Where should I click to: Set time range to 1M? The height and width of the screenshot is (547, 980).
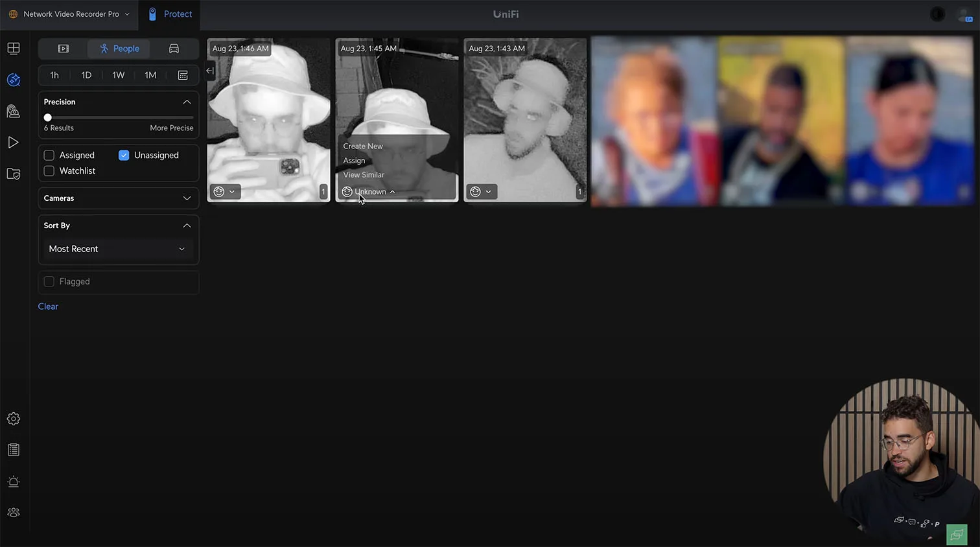click(150, 75)
